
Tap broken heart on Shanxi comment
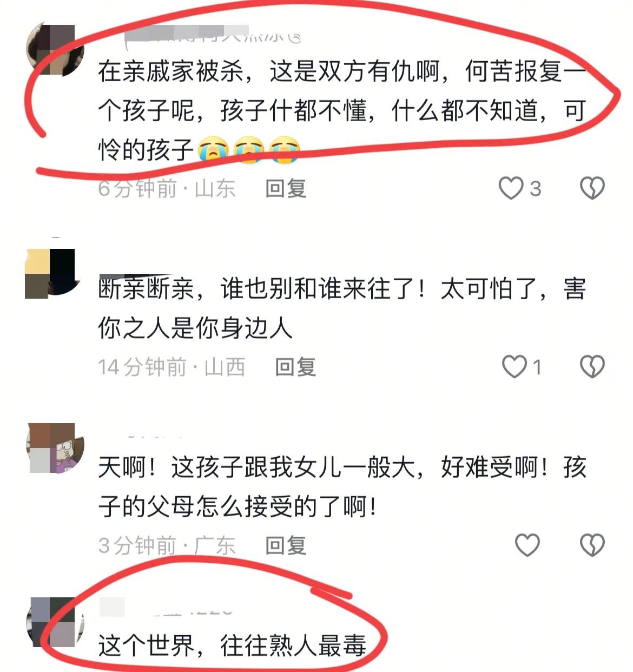tap(592, 367)
